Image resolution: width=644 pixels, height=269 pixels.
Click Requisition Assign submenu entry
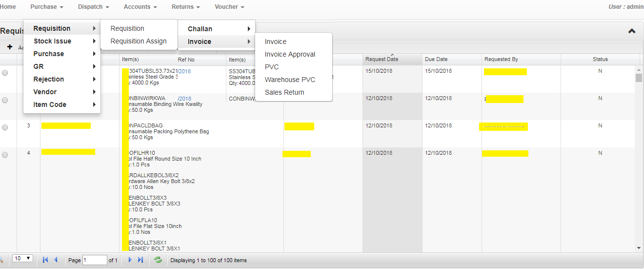tap(139, 41)
